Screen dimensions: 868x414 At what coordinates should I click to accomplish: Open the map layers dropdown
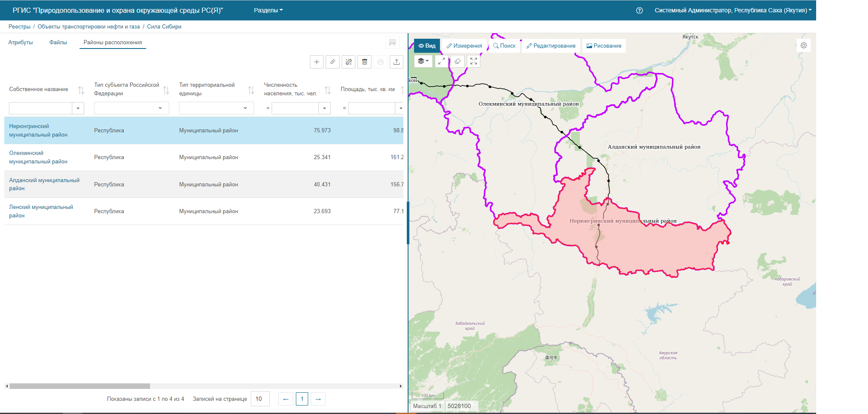[423, 61]
